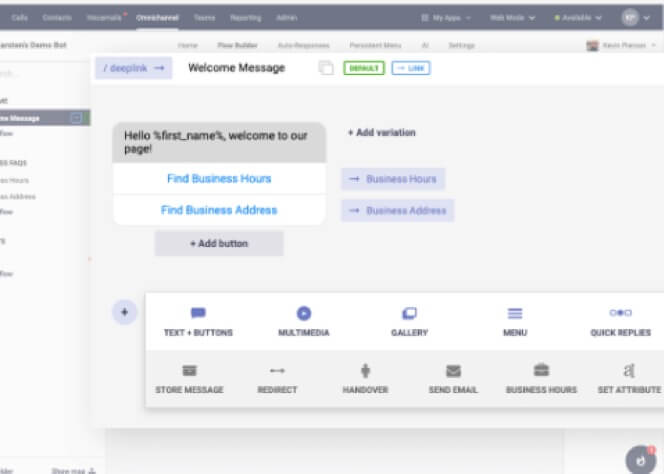
Task: Open the Admin tab
Action: pyautogui.click(x=287, y=18)
